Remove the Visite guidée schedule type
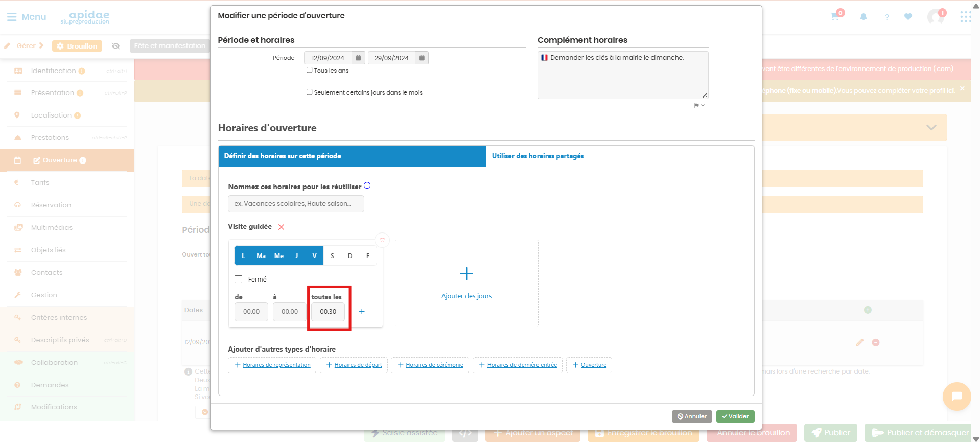Screen dimensions: 980x442 tap(281, 227)
